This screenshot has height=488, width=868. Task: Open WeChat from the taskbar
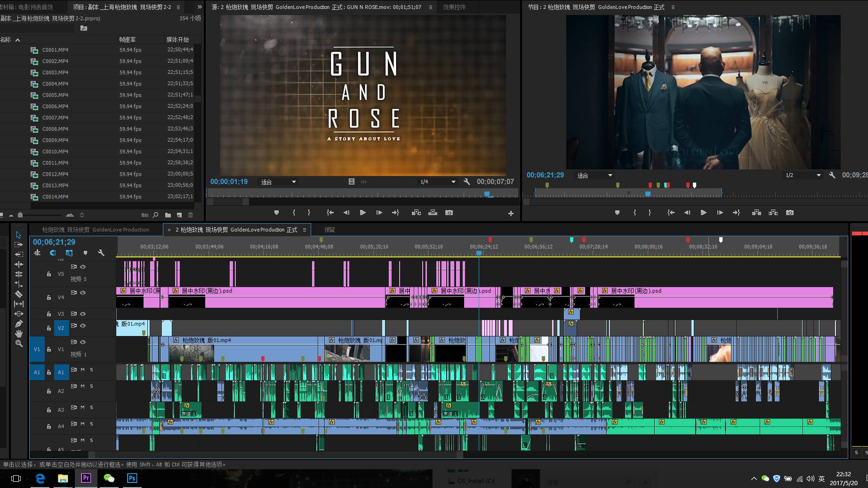point(109,478)
